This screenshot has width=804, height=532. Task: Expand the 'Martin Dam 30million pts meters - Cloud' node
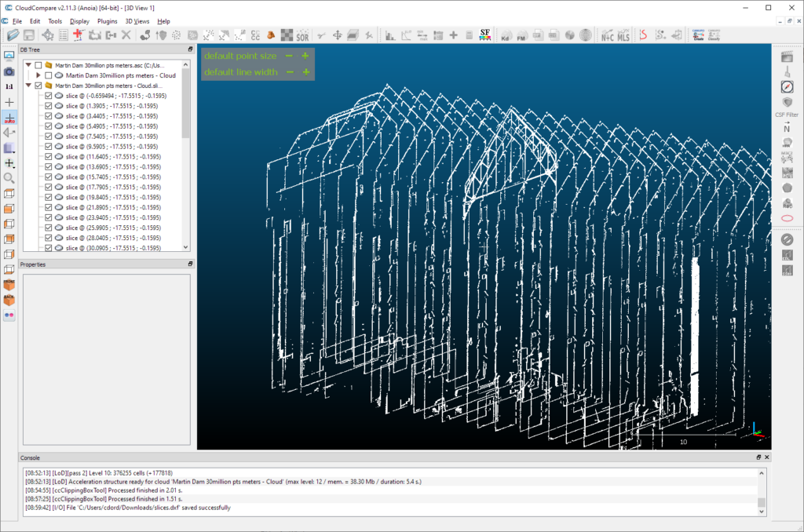pos(38,75)
